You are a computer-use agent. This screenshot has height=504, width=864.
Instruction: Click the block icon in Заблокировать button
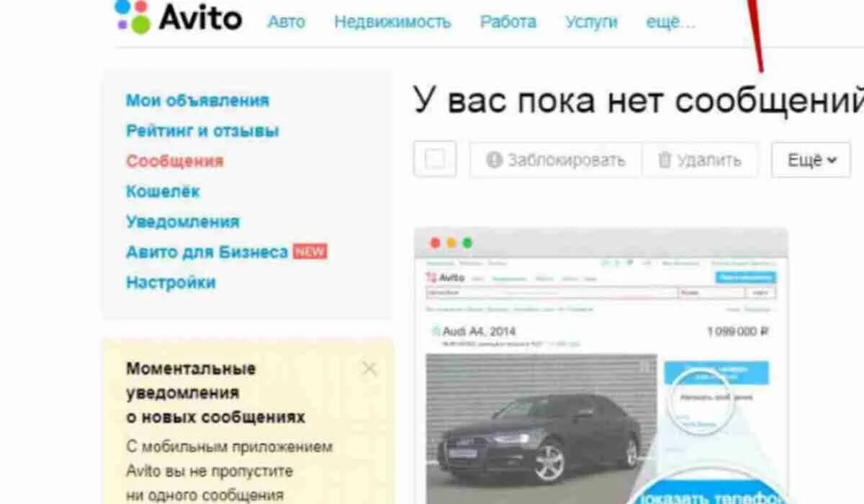[494, 160]
